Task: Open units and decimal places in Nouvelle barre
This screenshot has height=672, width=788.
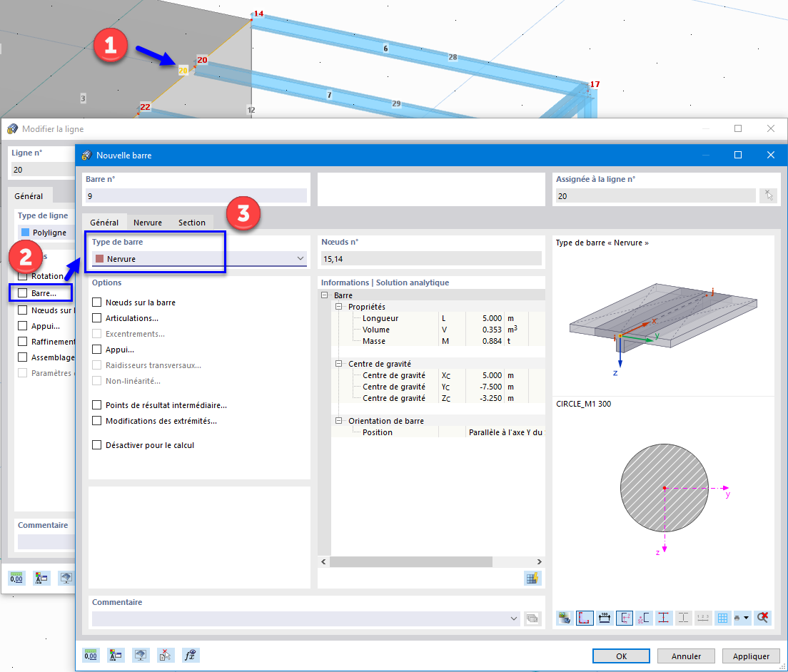Action: point(91,656)
